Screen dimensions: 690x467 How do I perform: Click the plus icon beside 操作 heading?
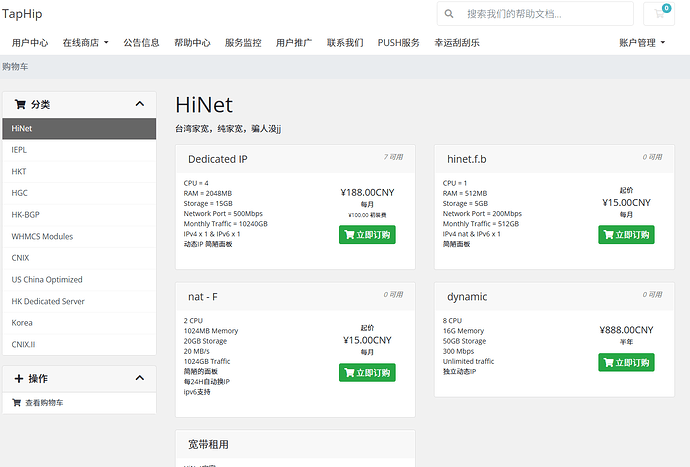tap(18, 379)
